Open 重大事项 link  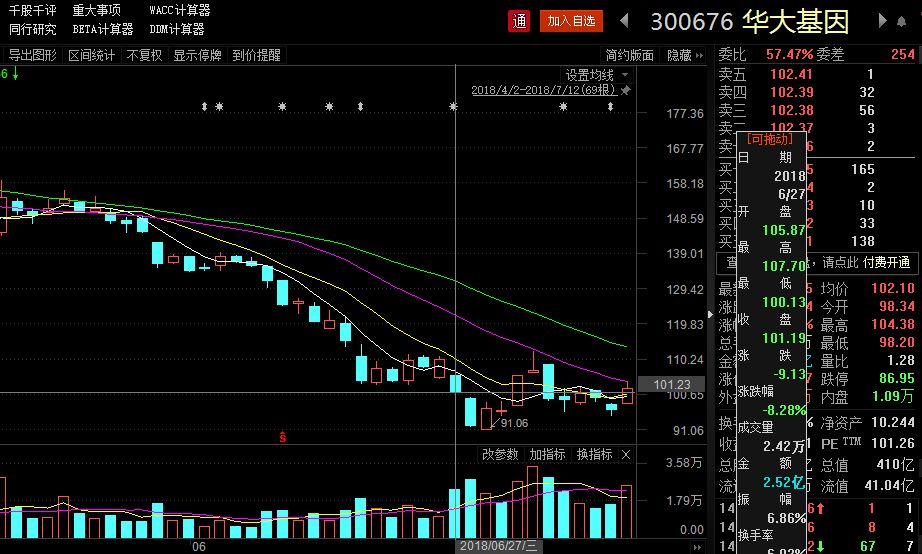(96, 11)
